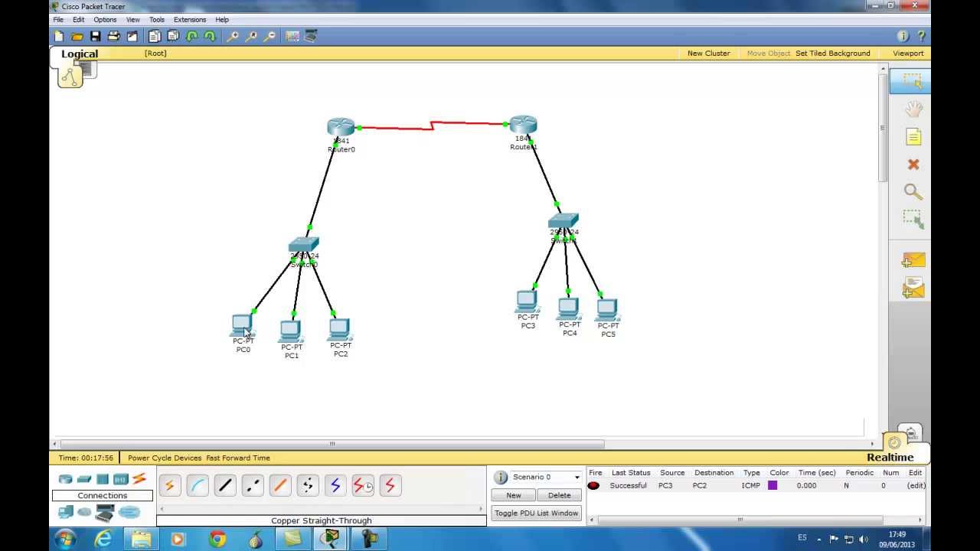Choose the Console cable connection

[198, 485]
